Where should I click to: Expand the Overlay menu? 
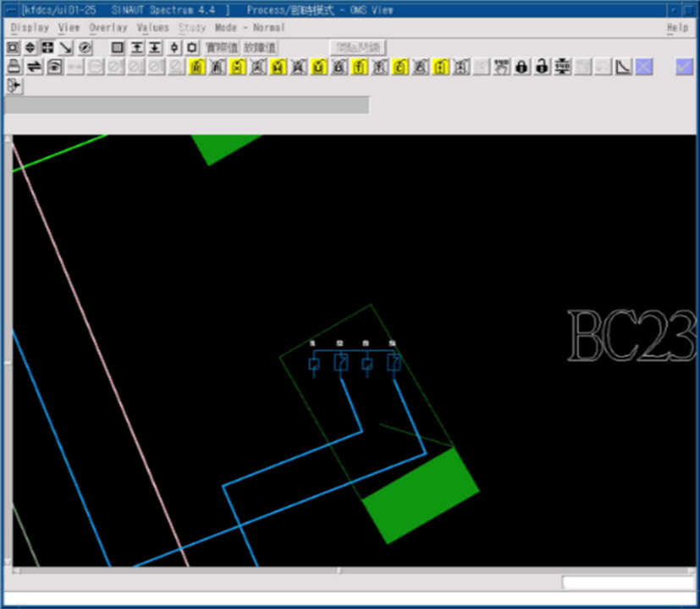point(108,28)
